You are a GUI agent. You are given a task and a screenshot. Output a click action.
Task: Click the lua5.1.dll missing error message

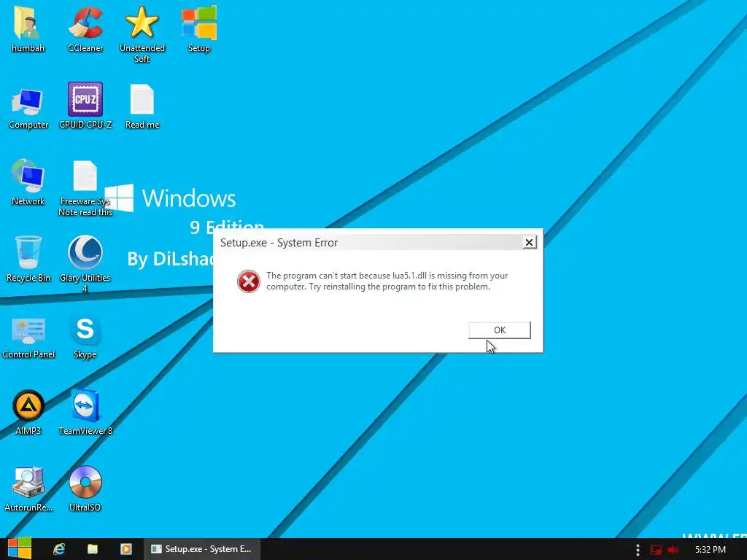387,281
